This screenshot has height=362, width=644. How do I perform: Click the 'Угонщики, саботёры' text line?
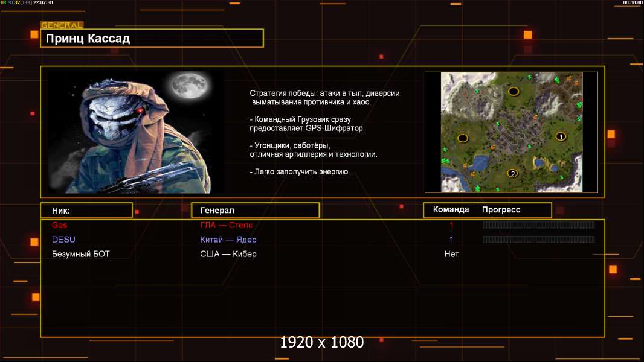pos(290,145)
